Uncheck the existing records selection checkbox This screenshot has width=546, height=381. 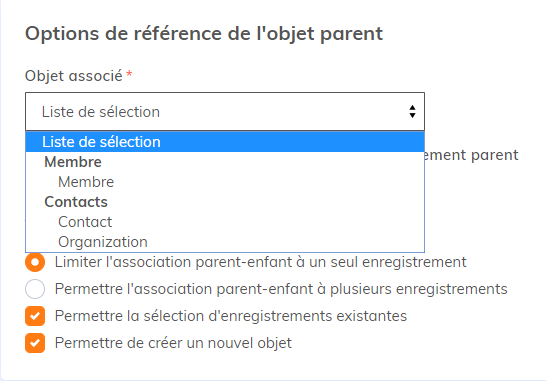[x=35, y=316]
